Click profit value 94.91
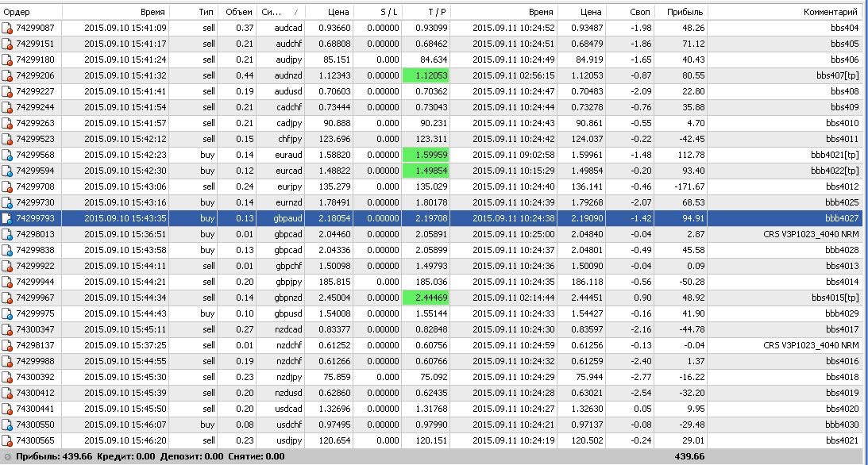The width and height of the screenshot is (868, 465). 693,218
